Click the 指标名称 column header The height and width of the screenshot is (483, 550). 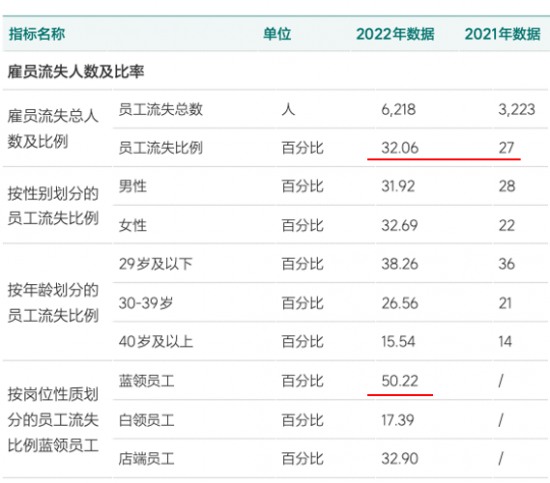37,34
